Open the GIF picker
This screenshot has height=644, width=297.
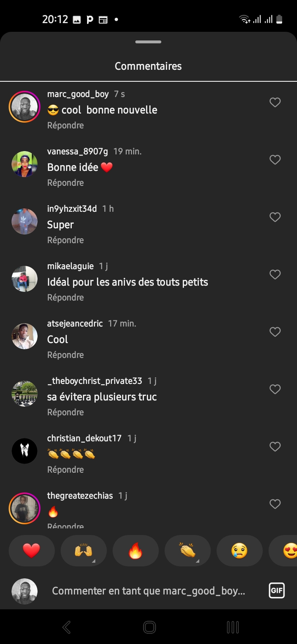(x=276, y=591)
